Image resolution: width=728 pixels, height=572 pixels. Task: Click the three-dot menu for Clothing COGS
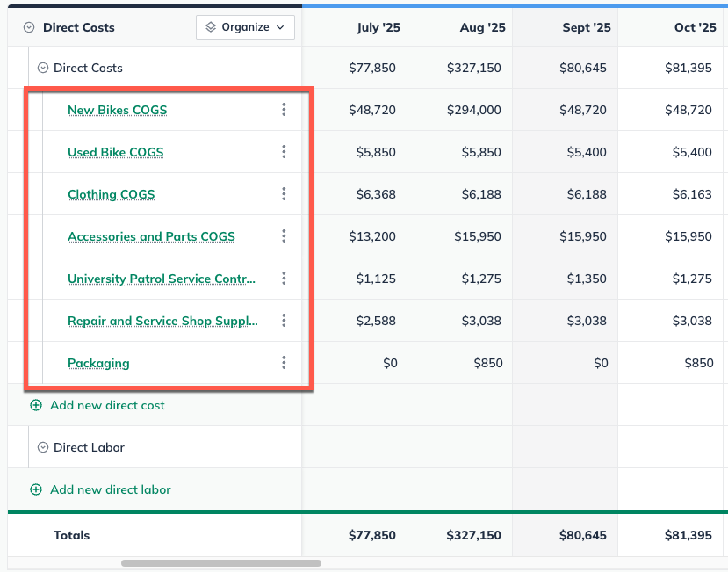[x=284, y=193]
